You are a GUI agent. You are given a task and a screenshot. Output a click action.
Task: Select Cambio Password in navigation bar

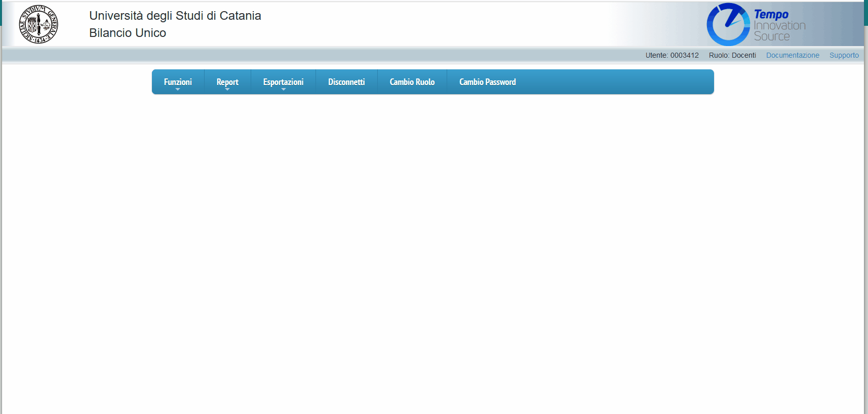click(x=488, y=82)
